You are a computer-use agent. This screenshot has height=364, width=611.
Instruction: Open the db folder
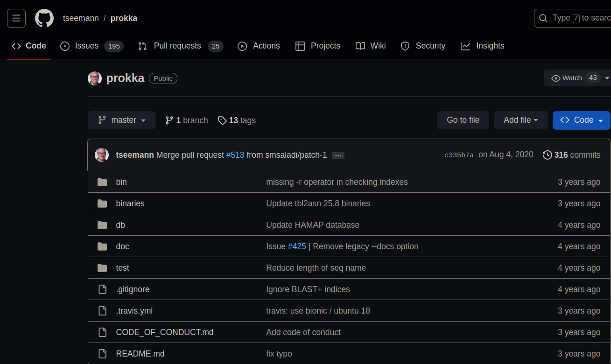[x=120, y=225]
